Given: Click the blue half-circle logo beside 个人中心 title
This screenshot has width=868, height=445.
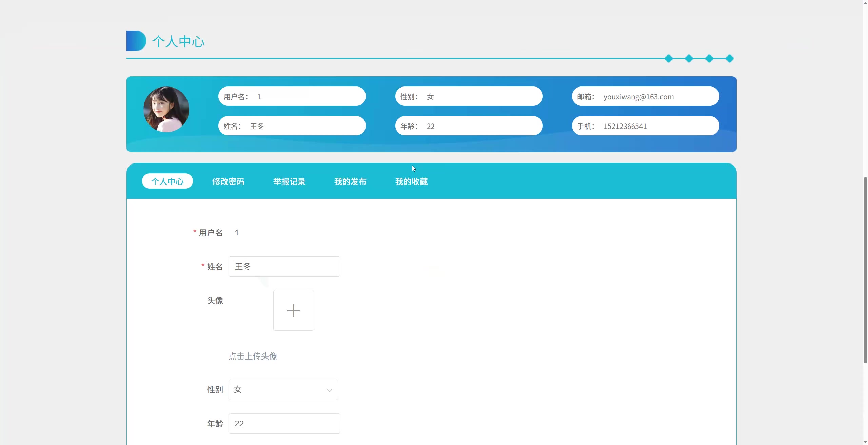Looking at the screenshot, I should pos(136,41).
